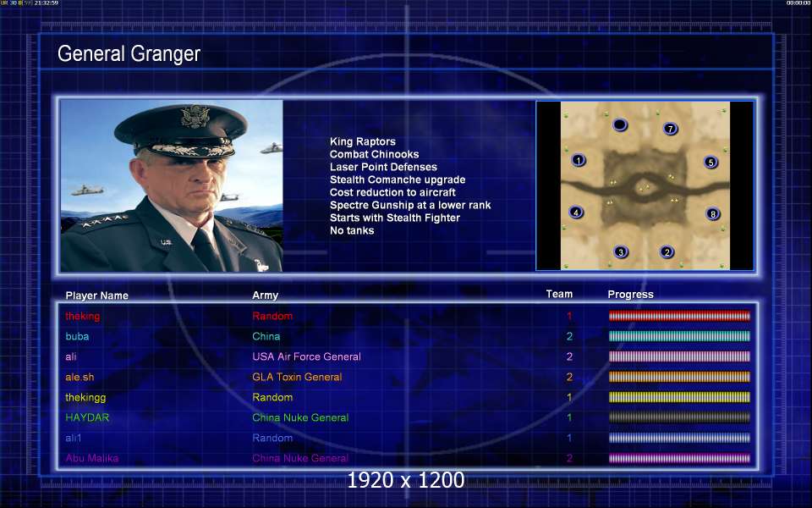The image size is (812, 508).
Task: Click ali1's Random army entry
Action: click(272, 438)
